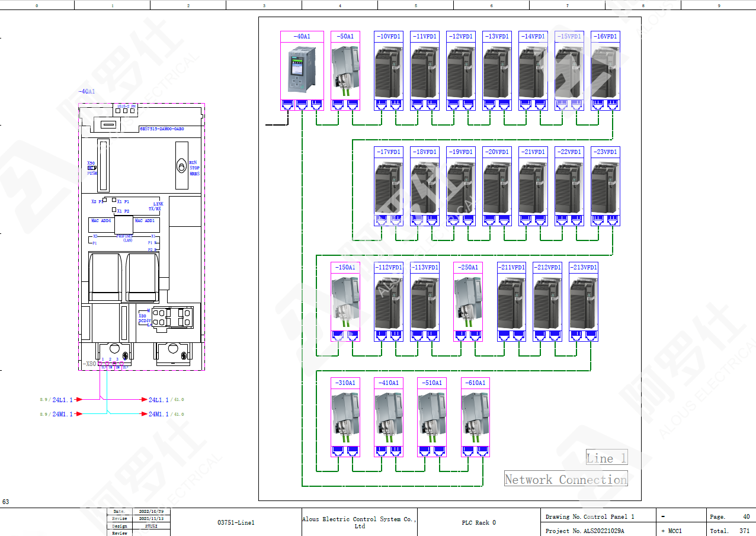Click the -40A1 PLC CPU image in network diagram
756x536 pixels.
[302, 70]
